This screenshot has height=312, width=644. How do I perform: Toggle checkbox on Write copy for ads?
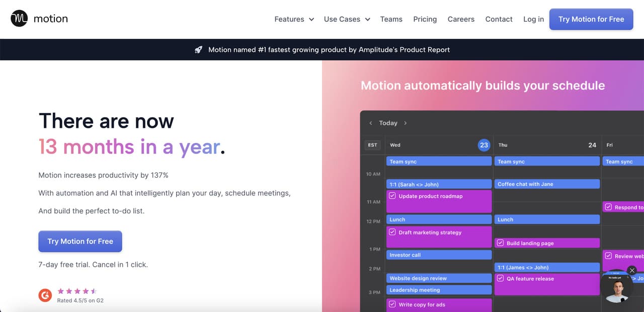pos(392,304)
